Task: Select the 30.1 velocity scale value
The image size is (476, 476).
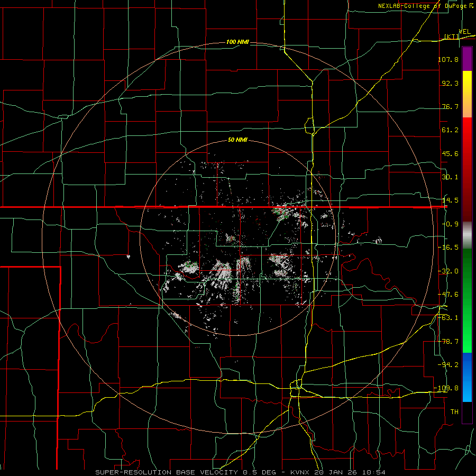Action: pyautogui.click(x=450, y=177)
